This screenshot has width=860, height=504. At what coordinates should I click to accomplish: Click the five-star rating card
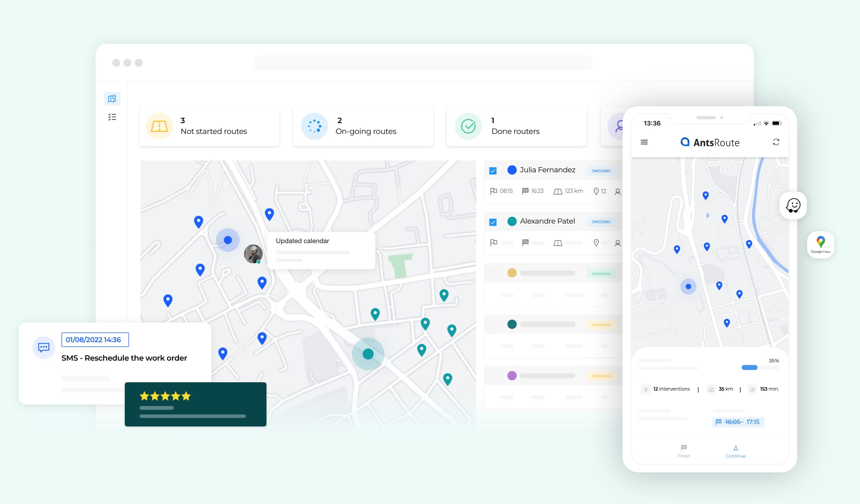195,404
